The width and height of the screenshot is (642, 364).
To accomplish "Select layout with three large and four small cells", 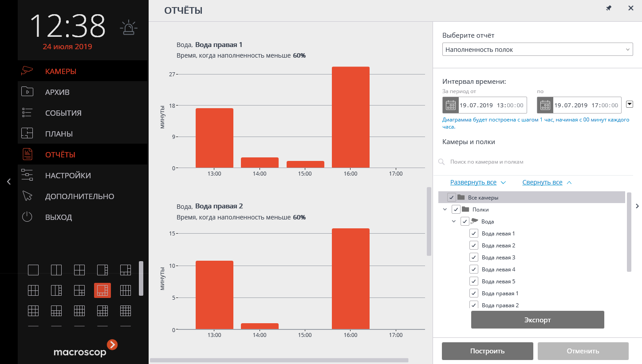I will (79, 290).
